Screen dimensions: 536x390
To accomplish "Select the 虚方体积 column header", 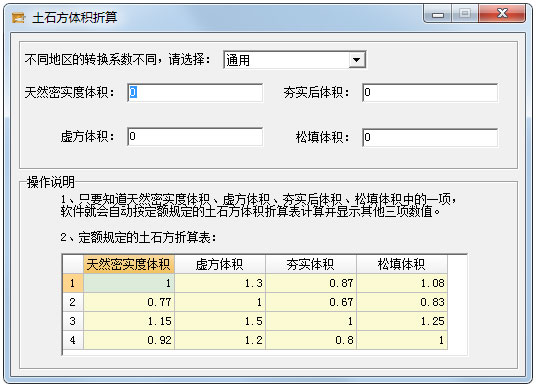I will [220, 264].
